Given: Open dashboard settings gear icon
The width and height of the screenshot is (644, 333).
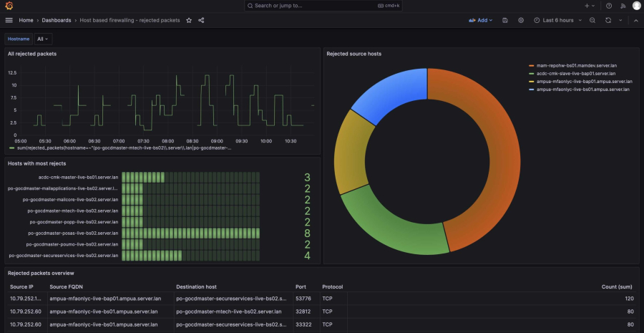Looking at the screenshot, I should (521, 20).
